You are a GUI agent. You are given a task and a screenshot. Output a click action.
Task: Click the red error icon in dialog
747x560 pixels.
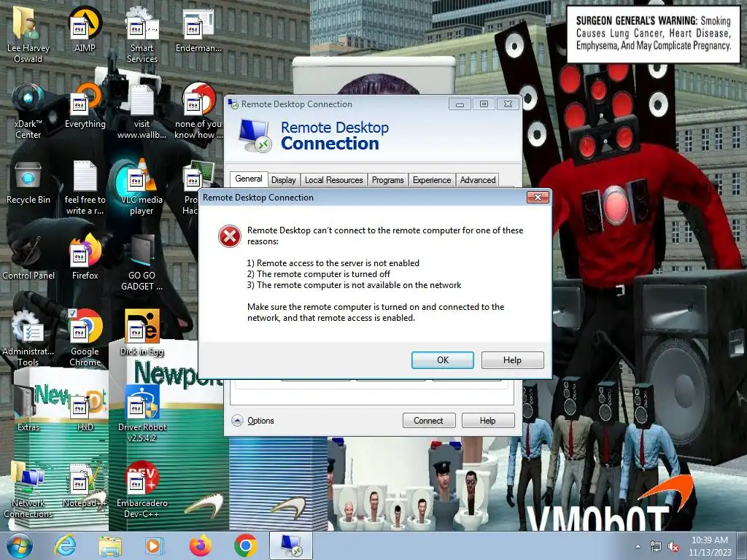click(x=230, y=236)
